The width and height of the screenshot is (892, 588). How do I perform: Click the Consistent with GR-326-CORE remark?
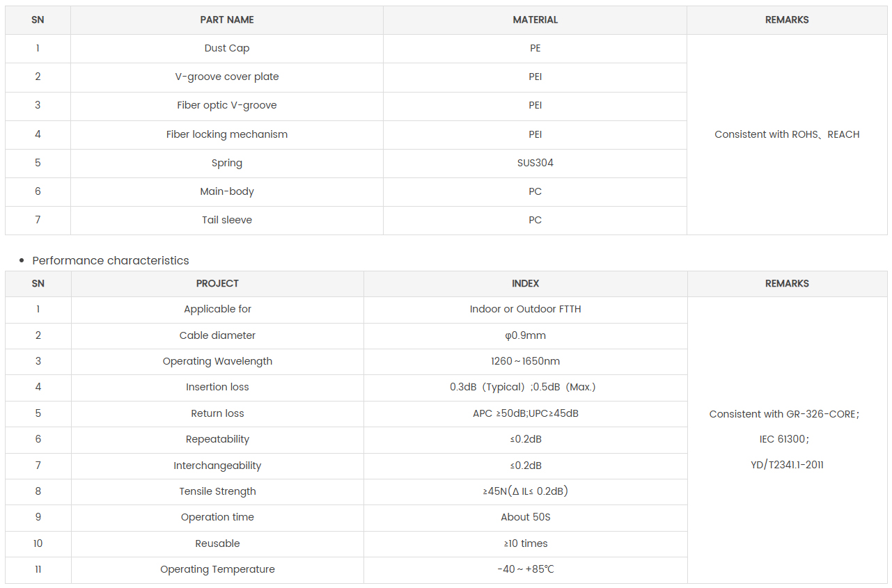click(x=784, y=414)
